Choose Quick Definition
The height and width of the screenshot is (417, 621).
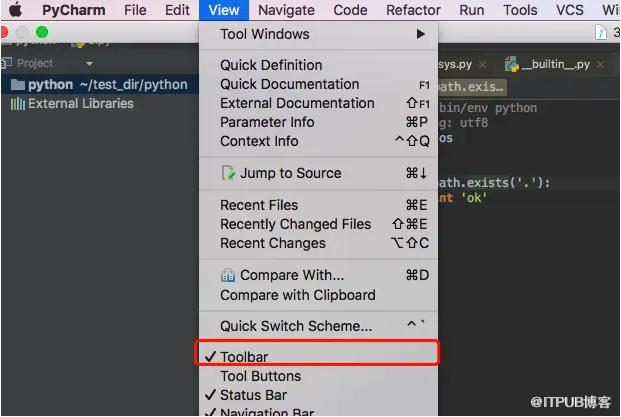click(318, 65)
